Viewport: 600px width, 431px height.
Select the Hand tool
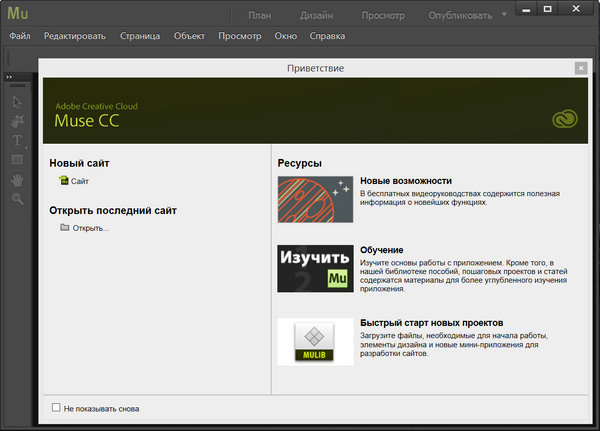coord(17,180)
